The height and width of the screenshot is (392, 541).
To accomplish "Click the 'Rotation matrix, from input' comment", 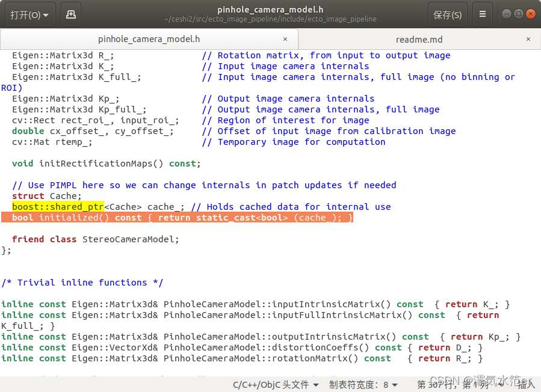I will [x=326, y=55].
